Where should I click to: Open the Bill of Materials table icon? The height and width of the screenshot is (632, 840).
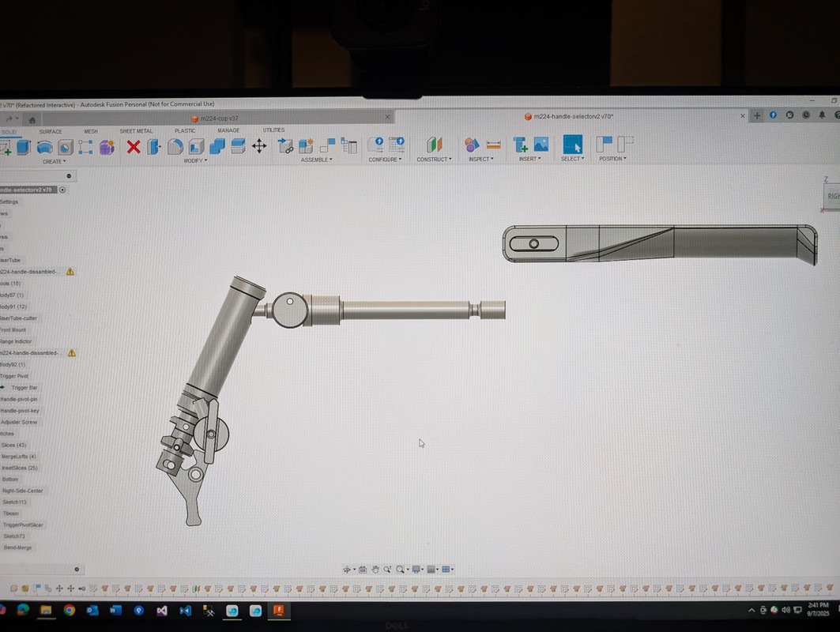pos(348,145)
